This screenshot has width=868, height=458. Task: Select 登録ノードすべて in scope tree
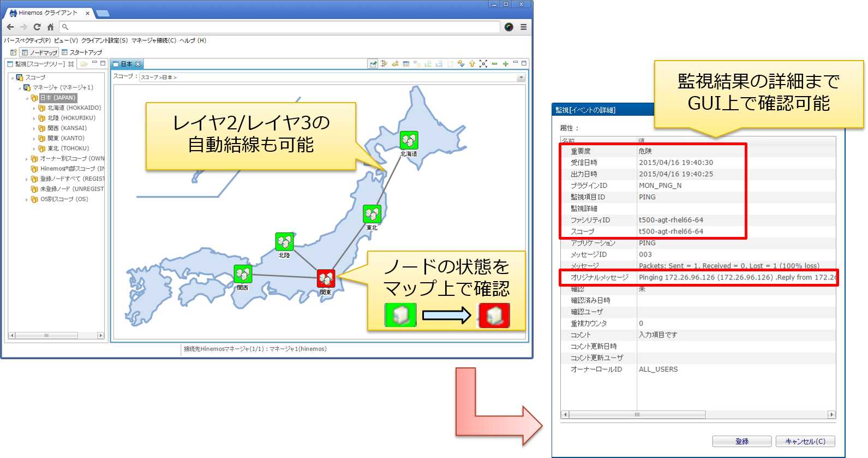72,179
